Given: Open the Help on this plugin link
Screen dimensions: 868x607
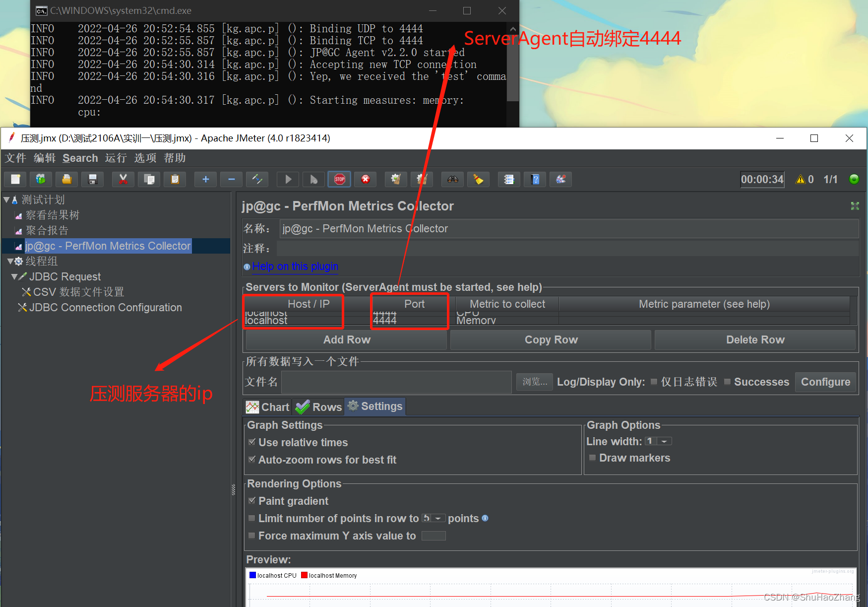Looking at the screenshot, I should [x=295, y=267].
